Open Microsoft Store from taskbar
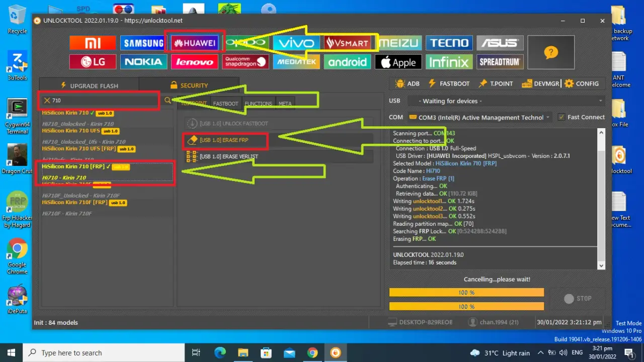This screenshot has width=644, height=362. point(266,352)
